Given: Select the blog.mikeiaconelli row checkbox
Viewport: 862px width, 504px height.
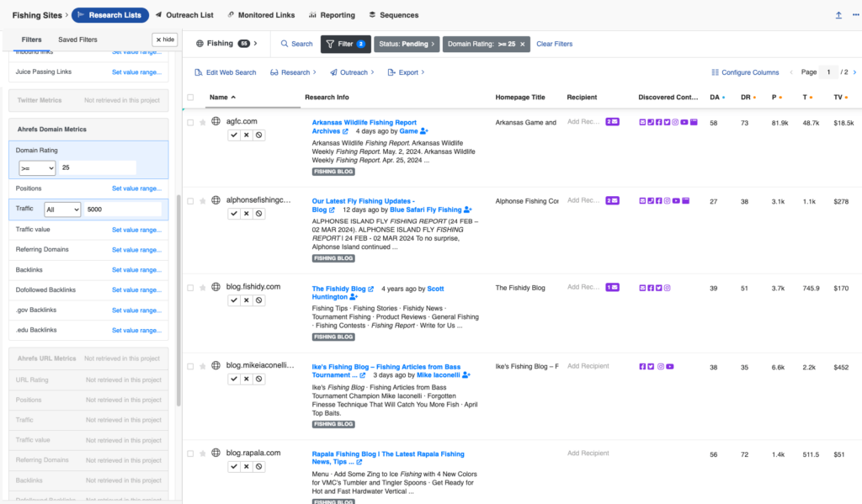Looking at the screenshot, I should 190,367.
